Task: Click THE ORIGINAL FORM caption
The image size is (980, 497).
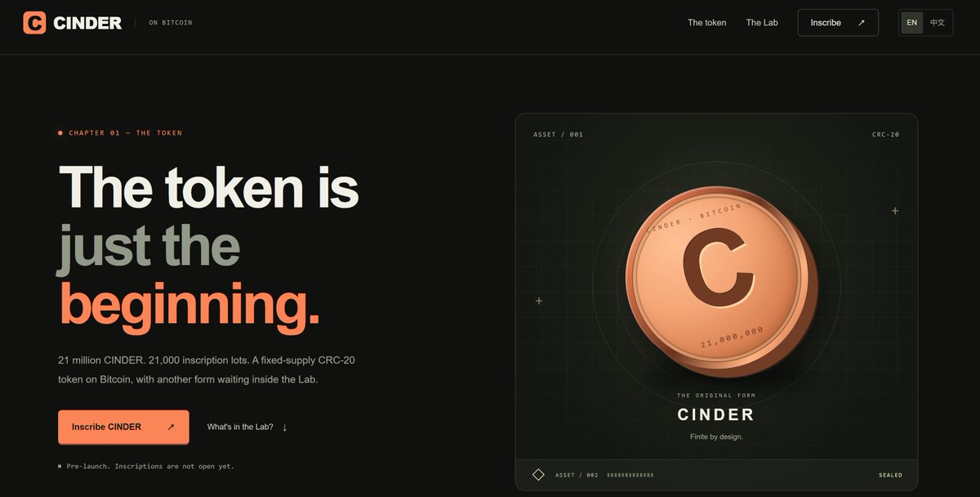Action: coord(716,396)
